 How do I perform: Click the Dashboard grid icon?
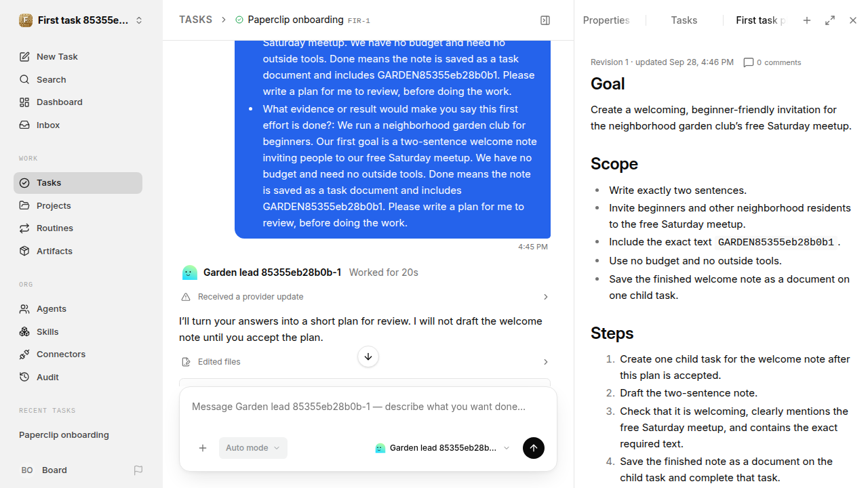(24, 102)
